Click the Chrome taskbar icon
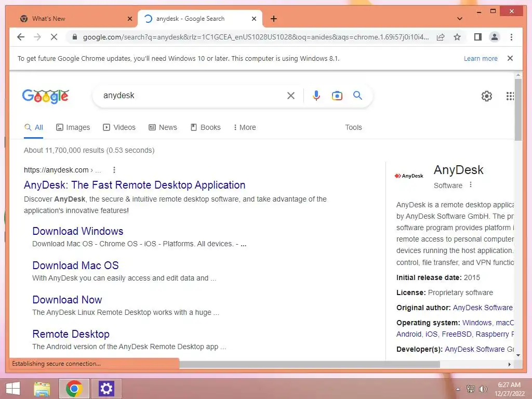Image resolution: width=532 pixels, height=399 pixels. pyautogui.click(x=74, y=389)
